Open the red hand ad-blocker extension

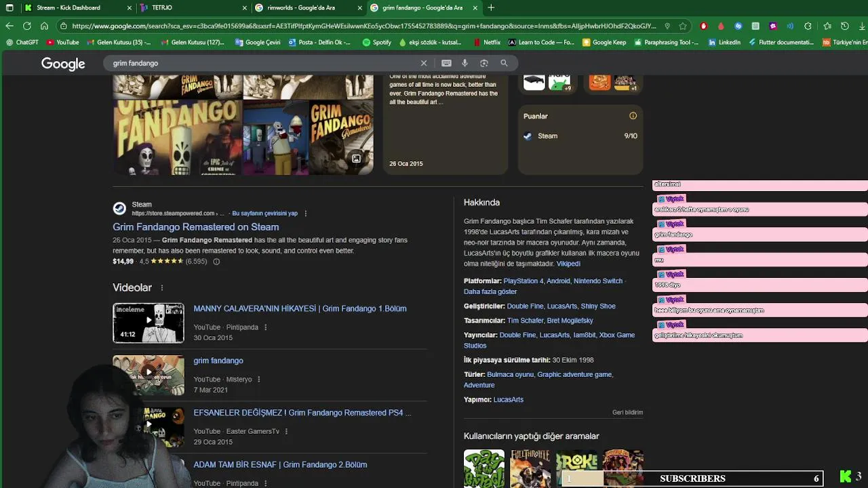(703, 26)
